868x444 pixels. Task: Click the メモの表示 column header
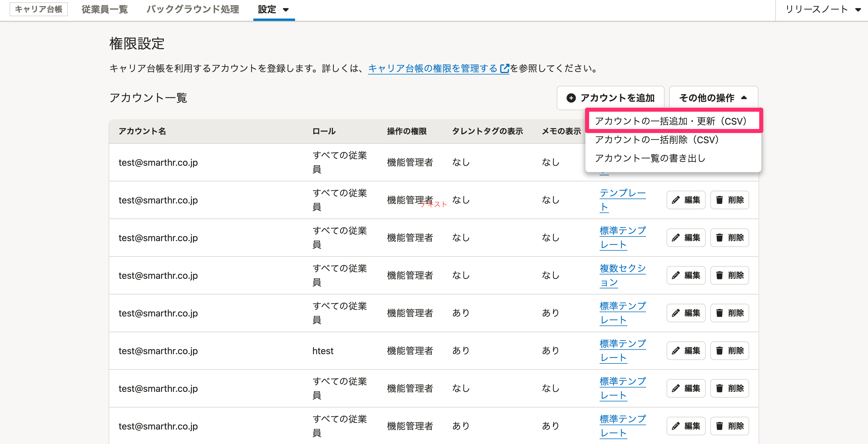pos(561,131)
